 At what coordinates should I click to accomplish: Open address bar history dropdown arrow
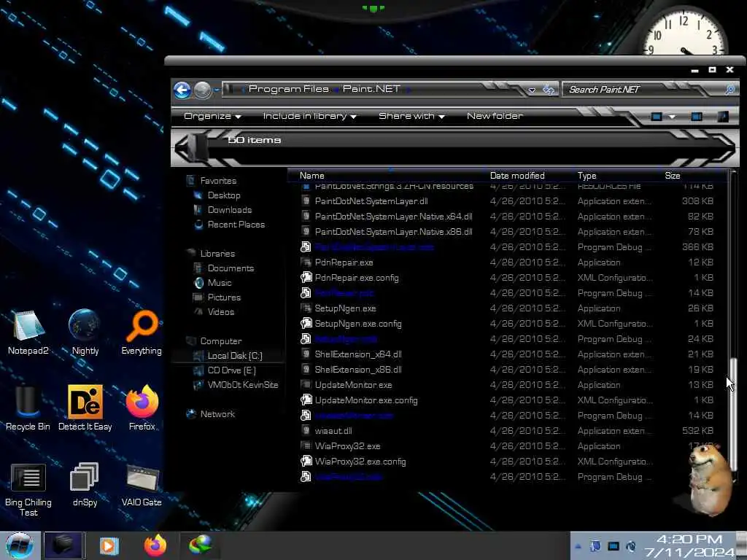(532, 90)
